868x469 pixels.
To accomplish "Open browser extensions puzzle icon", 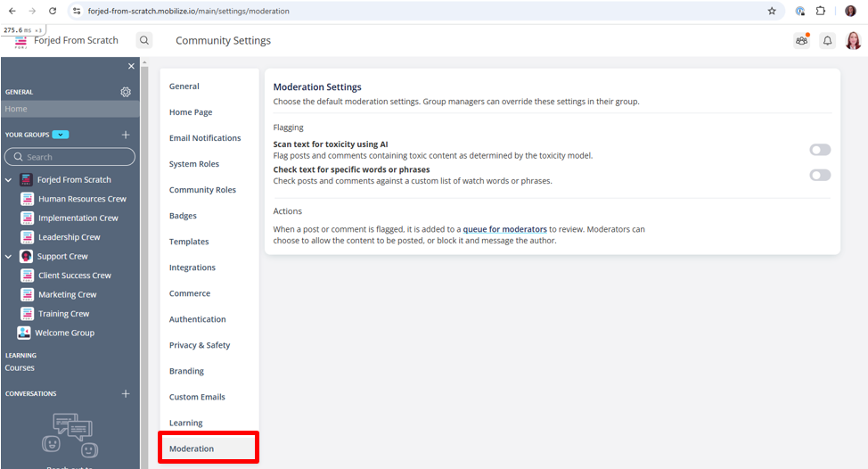I will (821, 11).
